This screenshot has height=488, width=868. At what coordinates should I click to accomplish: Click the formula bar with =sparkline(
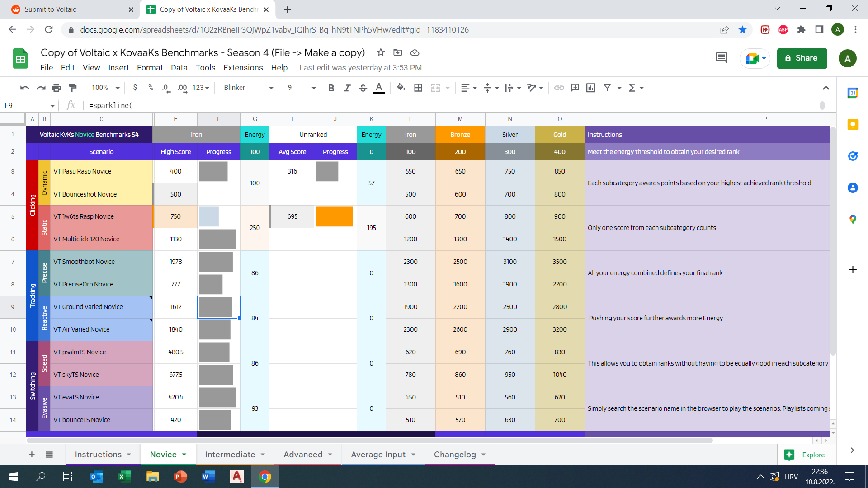pyautogui.click(x=452, y=105)
